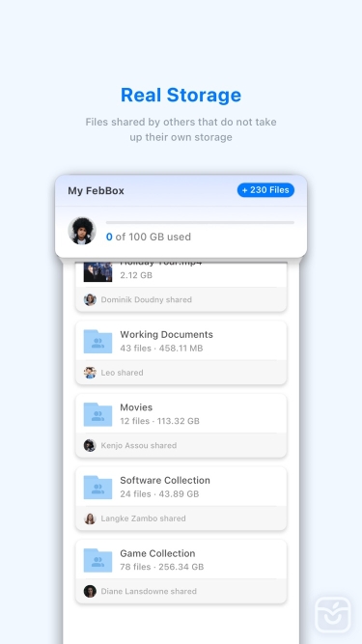Click '43 files · 458.11 MB' text

click(161, 349)
